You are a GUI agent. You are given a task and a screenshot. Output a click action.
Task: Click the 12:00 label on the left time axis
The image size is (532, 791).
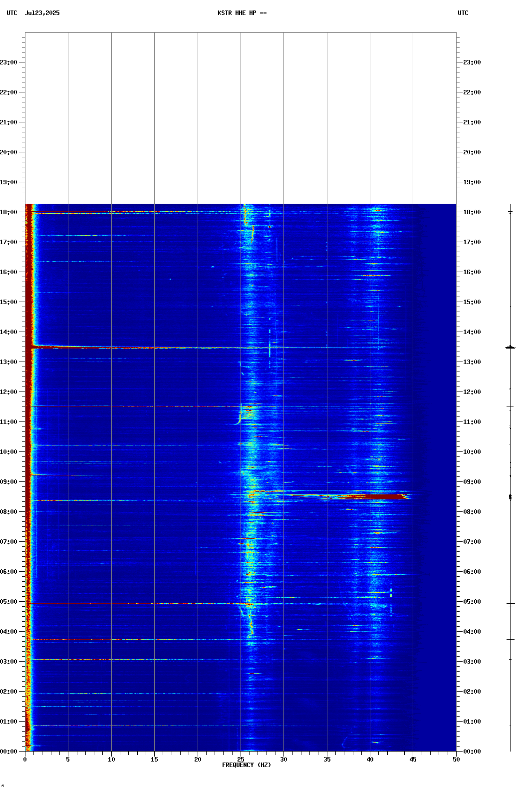[8, 392]
